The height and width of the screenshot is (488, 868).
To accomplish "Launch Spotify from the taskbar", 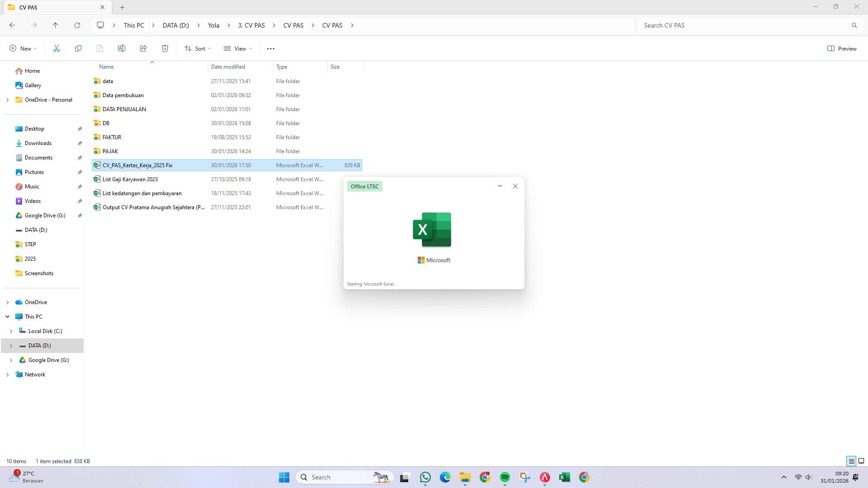I will (505, 477).
